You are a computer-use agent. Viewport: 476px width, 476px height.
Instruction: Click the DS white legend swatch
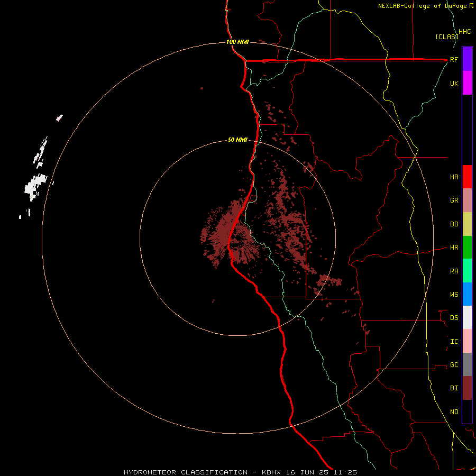[467, 317]
